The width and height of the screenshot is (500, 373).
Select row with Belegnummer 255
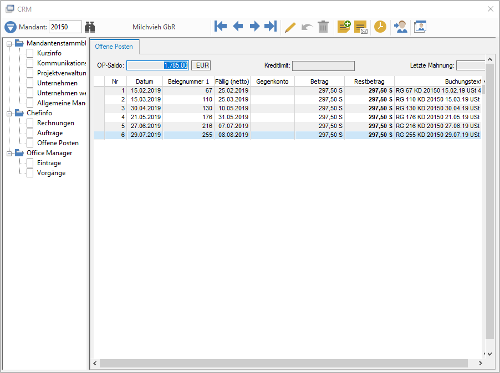pos(287,135)
